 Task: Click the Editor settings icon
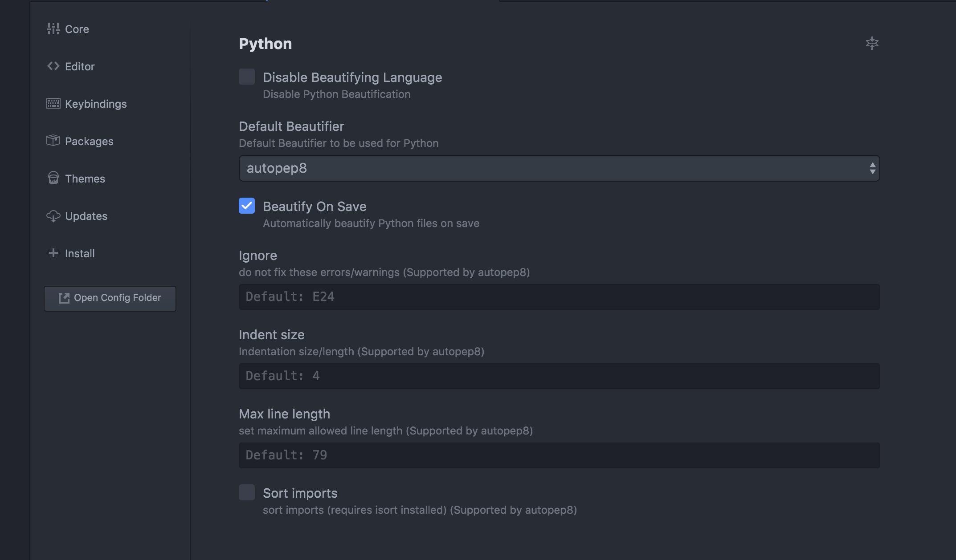[53, 67]
